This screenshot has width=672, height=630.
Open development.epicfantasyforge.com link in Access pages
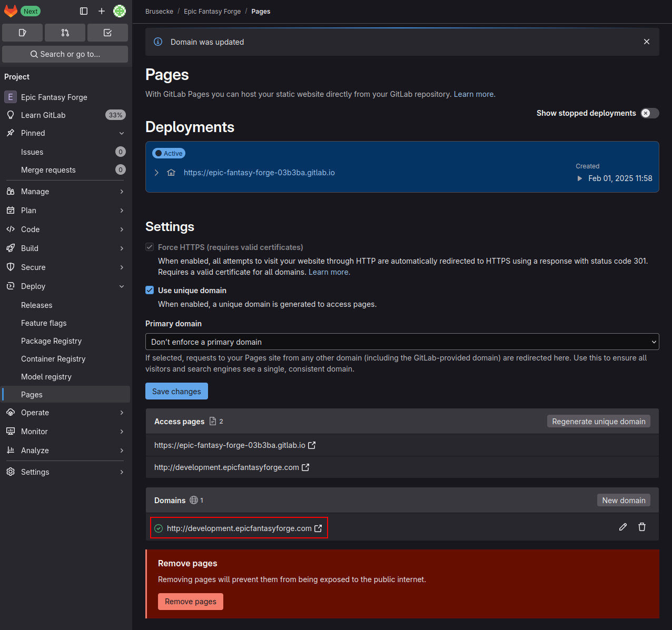pos(226,467)
